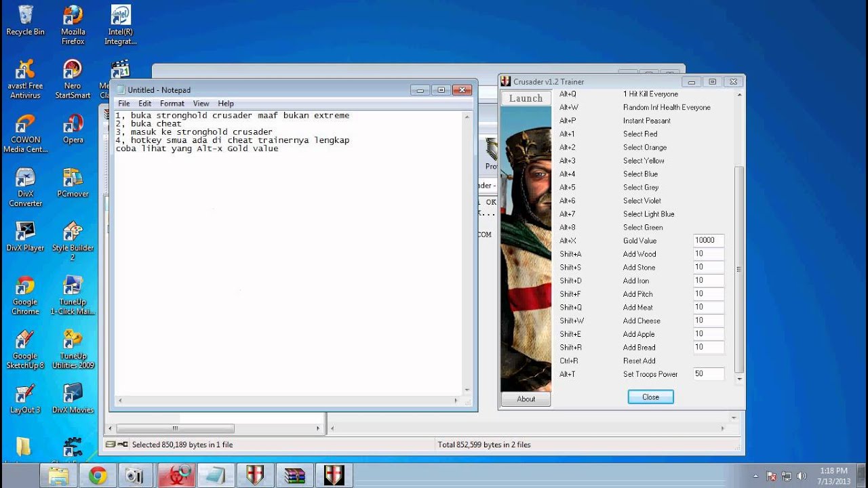The height and width of the screenshot is (488, 868).
Task: Click the 'Random Inf Health Everyone' label
Action: tap(667, 107)
